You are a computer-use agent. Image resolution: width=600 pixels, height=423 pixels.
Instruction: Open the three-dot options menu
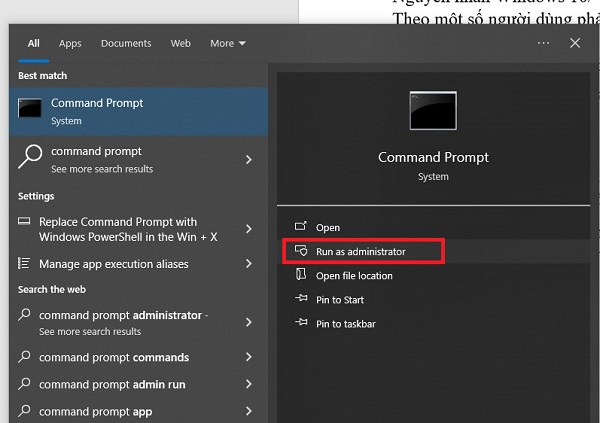point(543,43)
